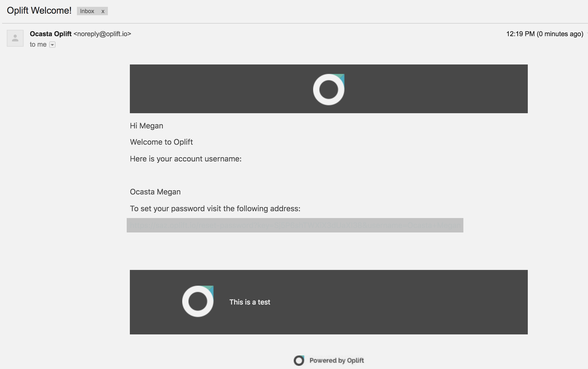The height and width of the screenshot is (369, 588).
Task: Click the sender avatar placeholder icon
Action: coord(15,38)
